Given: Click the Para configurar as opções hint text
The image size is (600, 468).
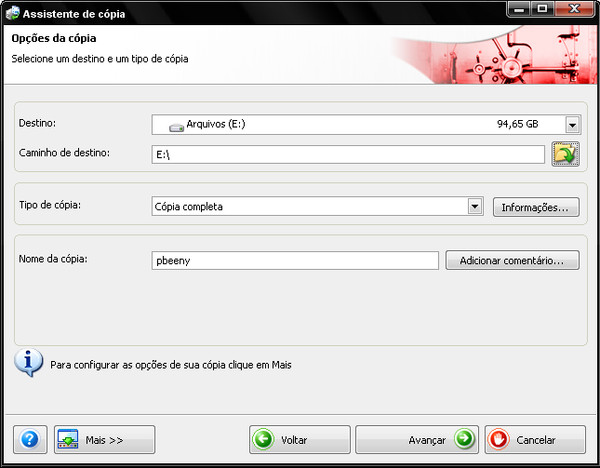Looking at the screenshot, I should pos(171,365).
